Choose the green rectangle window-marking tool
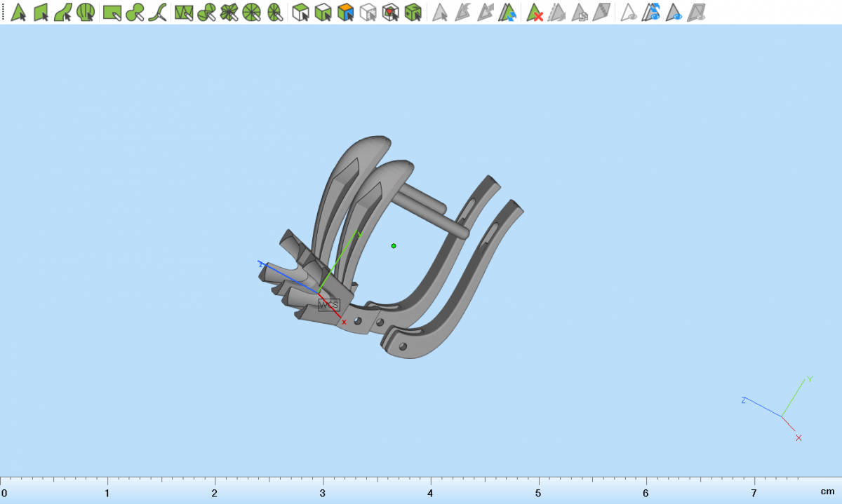The image size is (842, 504). click(112, 12)
